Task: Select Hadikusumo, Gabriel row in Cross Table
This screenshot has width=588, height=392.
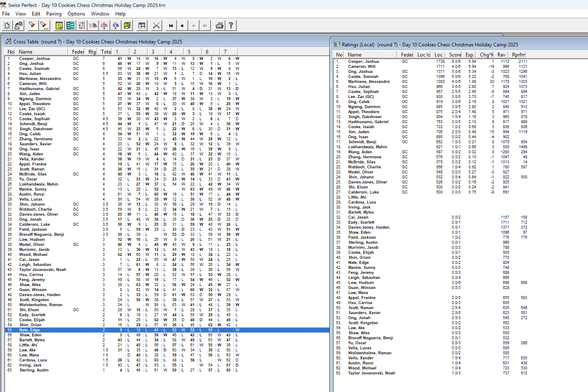Action: click(167, 89)
